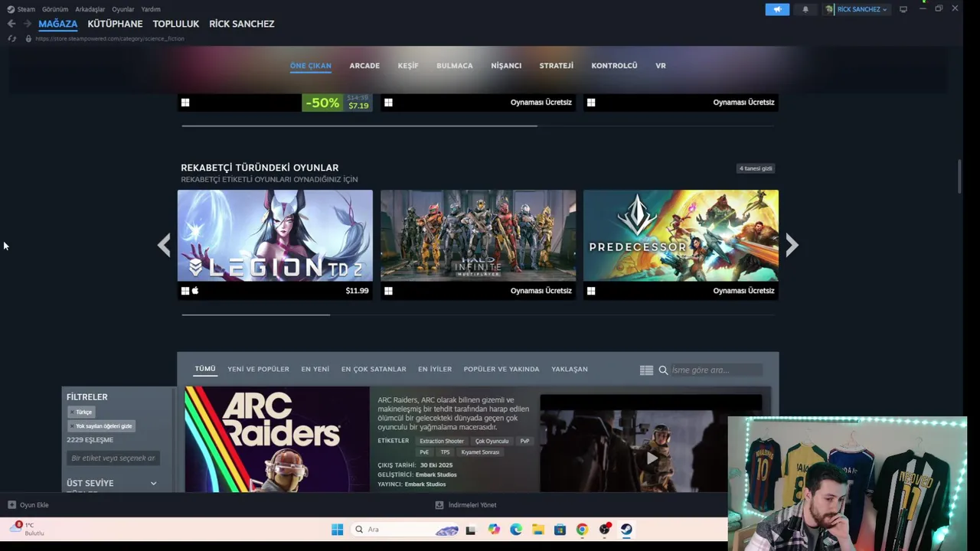Click the Steam icon in the taskbar
The height and width of the screenshot is (551, 980).
pos(626,530)
